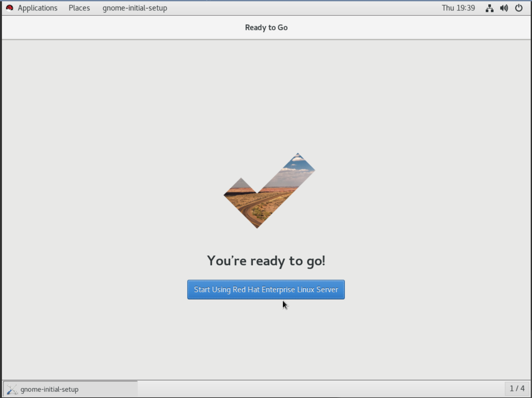
Task: Open the Places menu
Action: pos(79,8)
